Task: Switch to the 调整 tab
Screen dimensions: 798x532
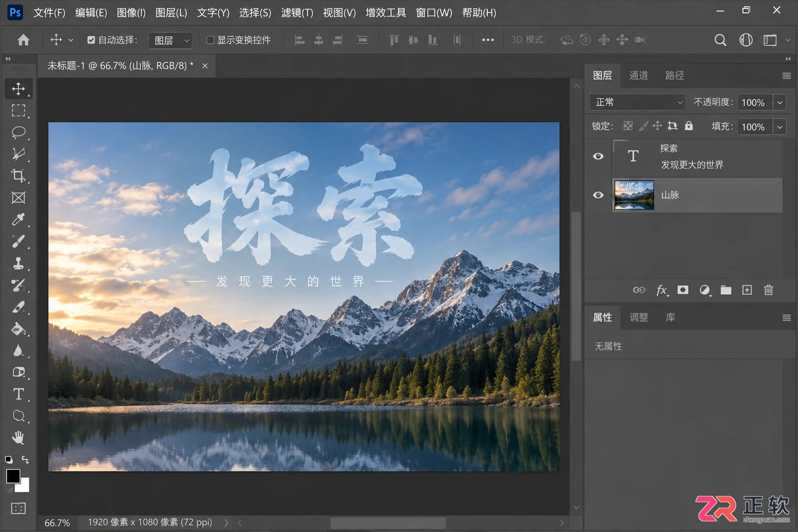Action: [638, 317]
